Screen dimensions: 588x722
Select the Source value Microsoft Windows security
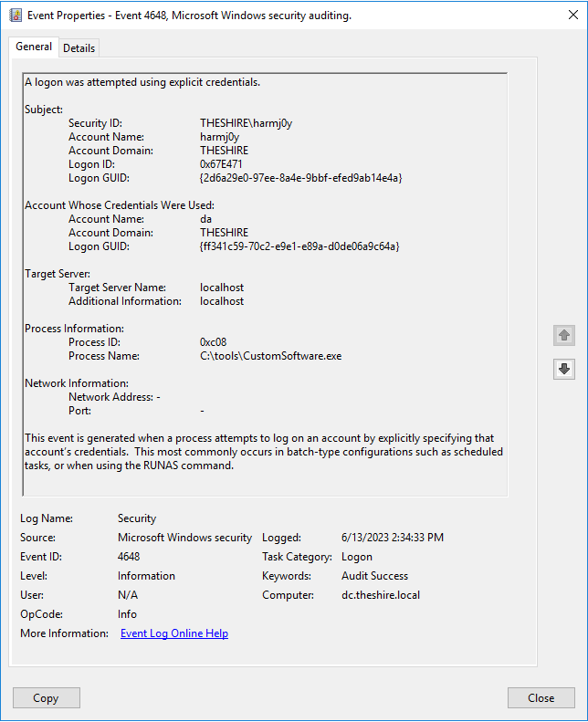point(184,538)
